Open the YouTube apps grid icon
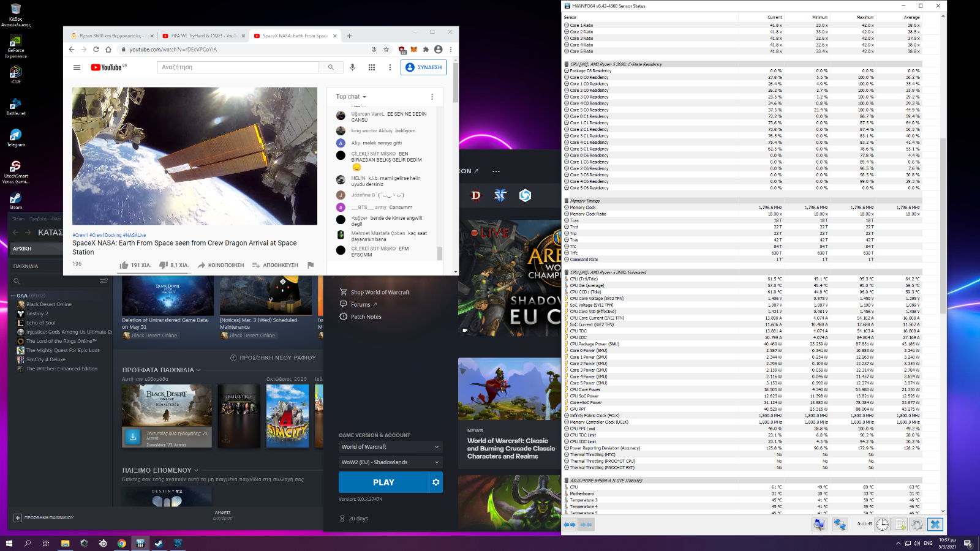 (x=371, y=67)
